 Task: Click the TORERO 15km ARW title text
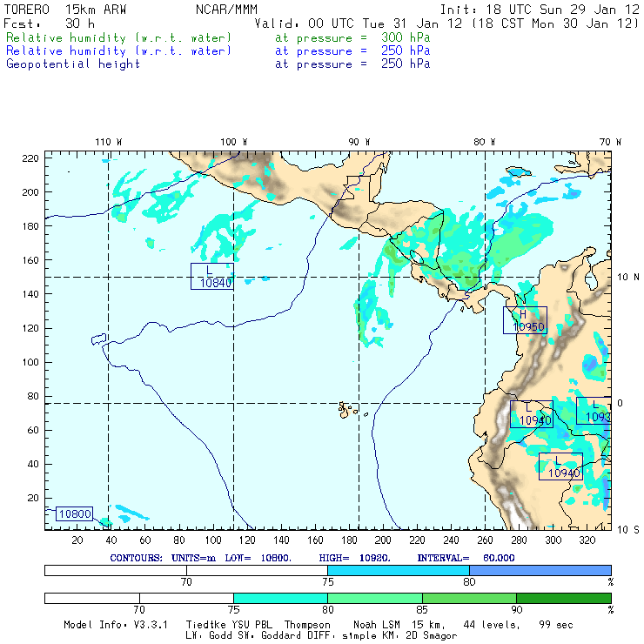65,10
